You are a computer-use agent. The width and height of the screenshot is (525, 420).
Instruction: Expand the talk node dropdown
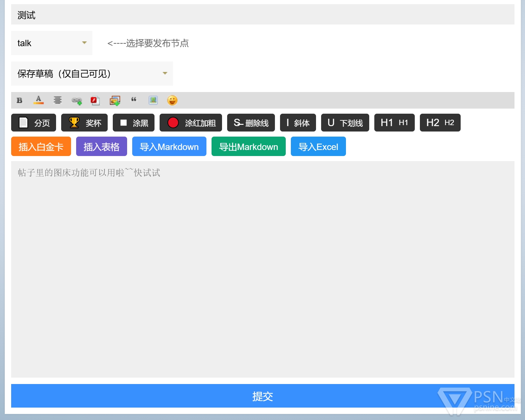tap(52, 43)
